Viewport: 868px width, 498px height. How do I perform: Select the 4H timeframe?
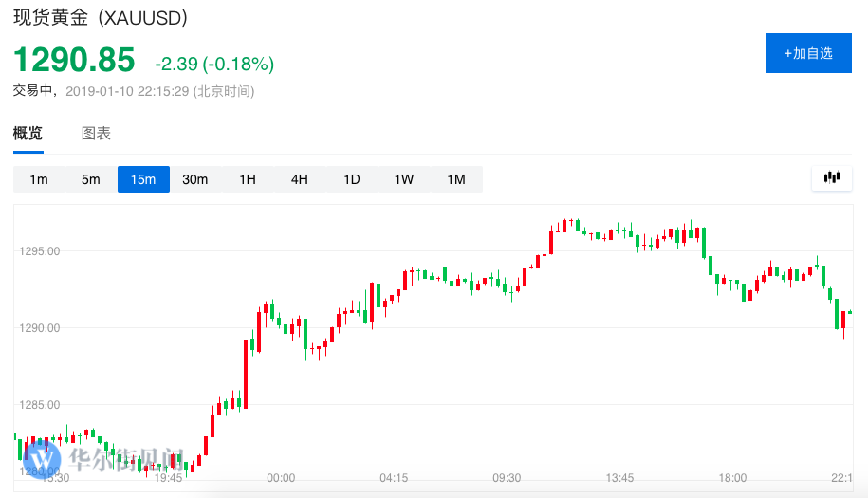[x=300, y=179]
